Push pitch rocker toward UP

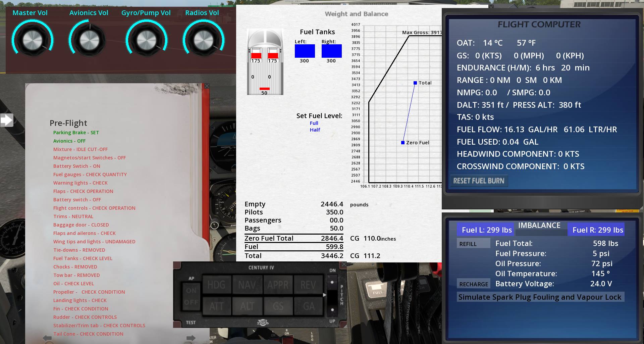click(x=332, y=309)
